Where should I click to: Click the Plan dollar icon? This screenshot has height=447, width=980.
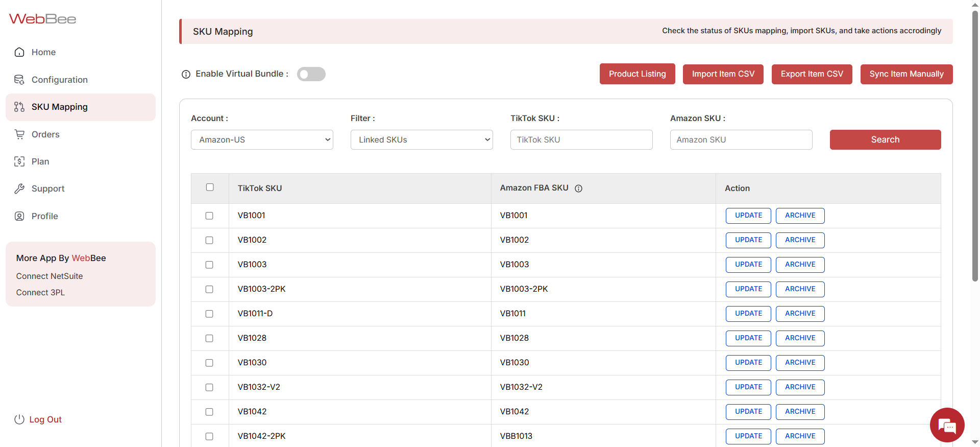point(19,161)
